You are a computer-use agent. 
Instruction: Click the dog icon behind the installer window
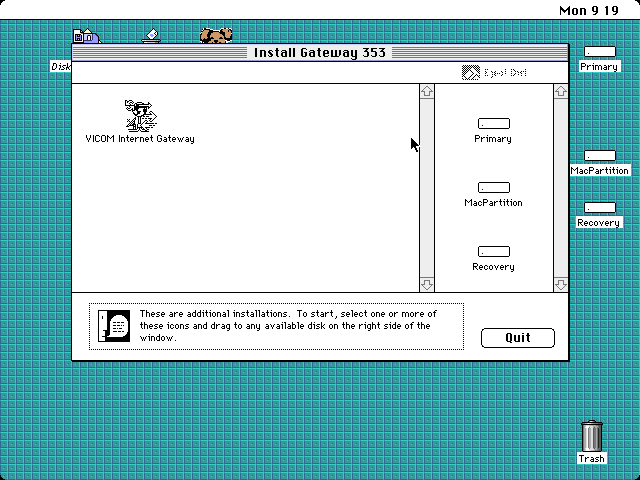216,36
